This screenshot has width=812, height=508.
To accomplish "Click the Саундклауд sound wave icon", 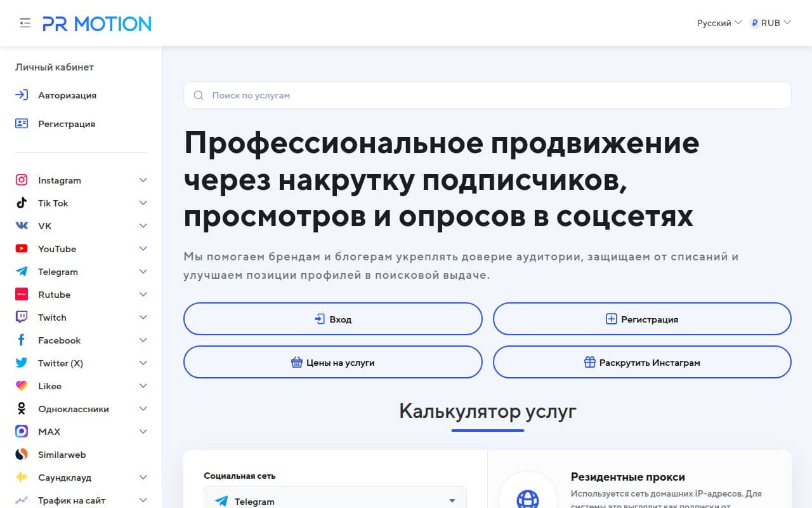I will [x=22, y=478].
